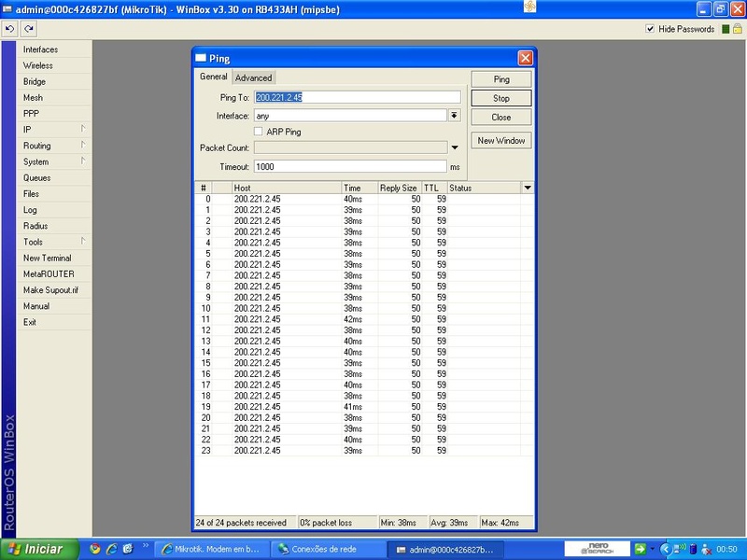Click the TTL column header
This screenshot has width=747, height=560.
click(x=434, y=189)
